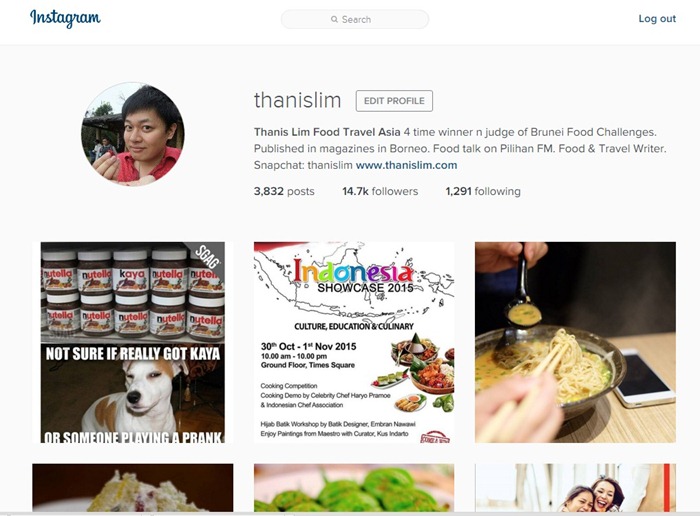Click the search magnifier icon
This screenshot has width=700, height=516.
click(334, 19)
